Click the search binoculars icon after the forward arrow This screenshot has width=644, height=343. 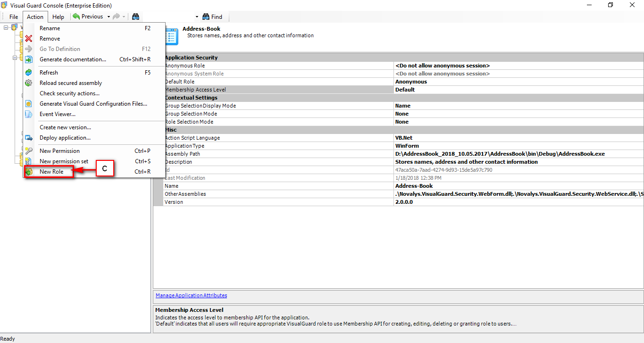pyautogui.click(x=135, y=17)
